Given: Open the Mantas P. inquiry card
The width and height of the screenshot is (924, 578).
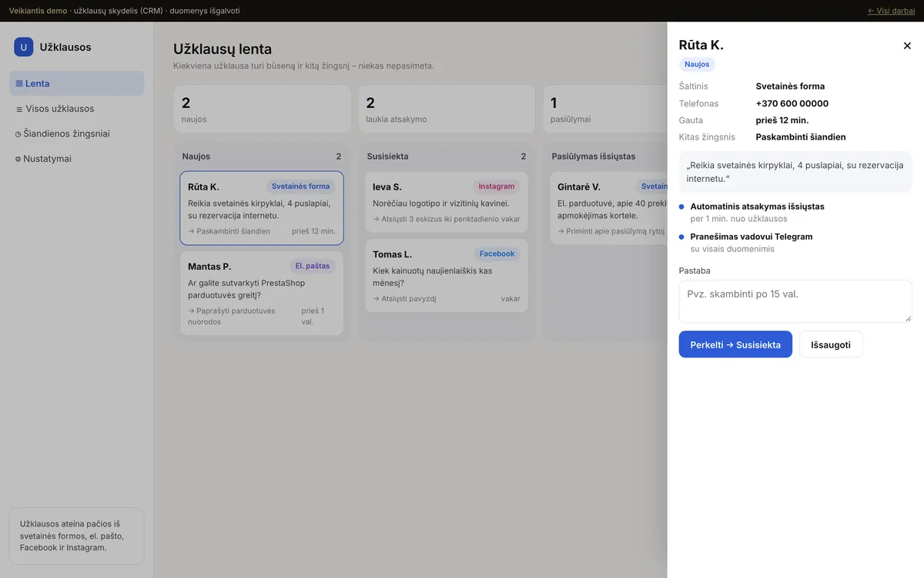Looking at the screenshot, I should 262,294.
